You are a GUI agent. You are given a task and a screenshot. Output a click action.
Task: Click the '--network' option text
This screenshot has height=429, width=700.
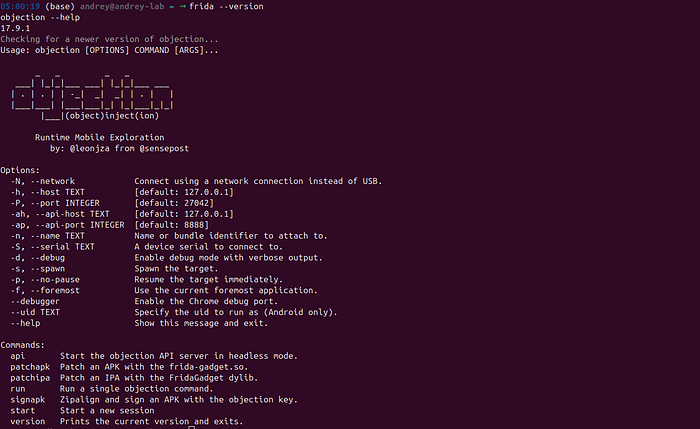(53, 181)
